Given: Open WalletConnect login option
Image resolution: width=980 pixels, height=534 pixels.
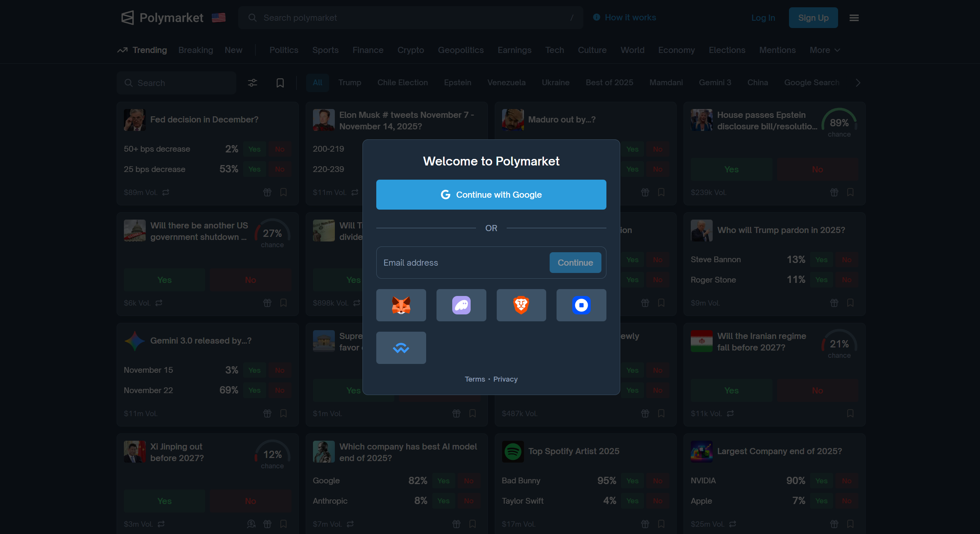Looking at the screenshot, I should 401,348.
